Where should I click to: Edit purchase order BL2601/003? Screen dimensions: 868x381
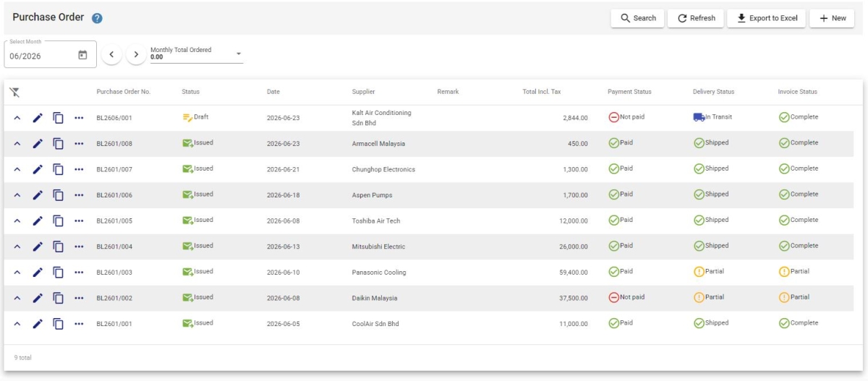[x=38, y=273]
